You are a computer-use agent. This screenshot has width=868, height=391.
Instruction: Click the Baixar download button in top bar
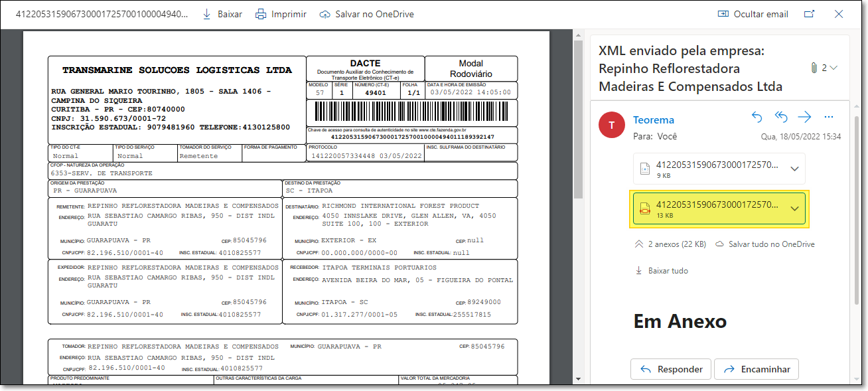222,14
